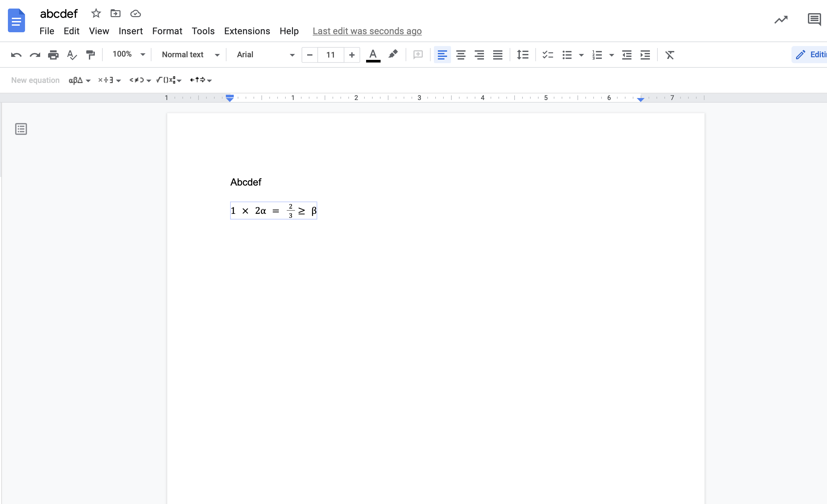Add a comment using toolbar icon

pyautogui.click(x=418, y=55)
